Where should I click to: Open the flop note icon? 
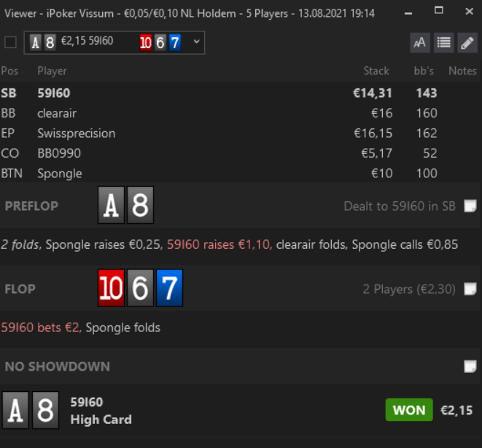(470, 289)
